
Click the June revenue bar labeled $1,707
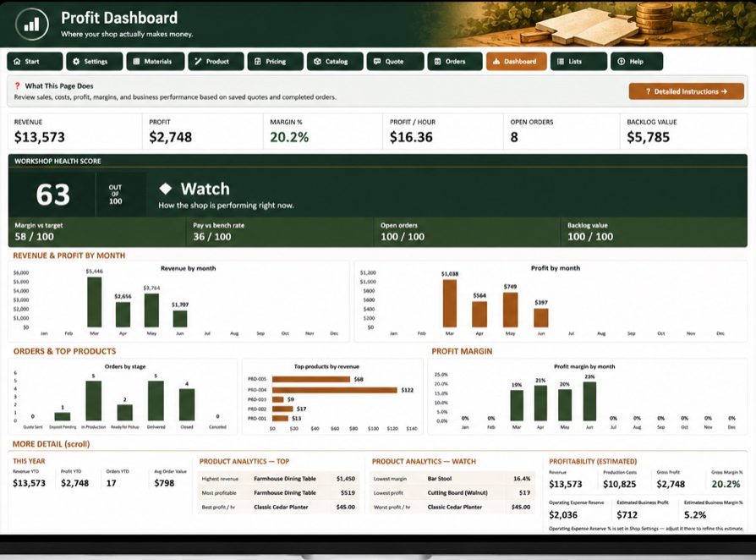click(x=180, y=319)
